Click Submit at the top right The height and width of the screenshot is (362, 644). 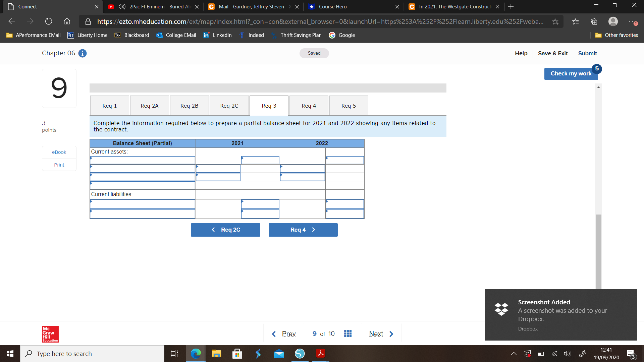point(587,53)
